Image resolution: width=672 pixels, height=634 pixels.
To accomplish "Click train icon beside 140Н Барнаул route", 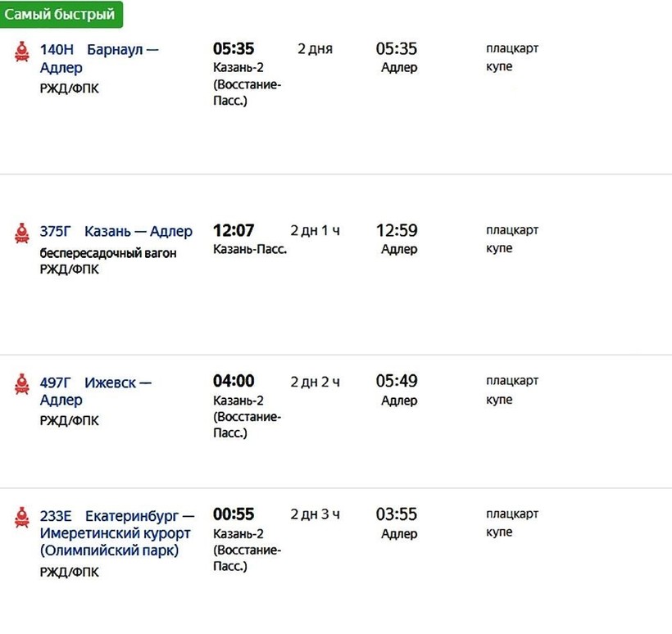I will (22, 51).
